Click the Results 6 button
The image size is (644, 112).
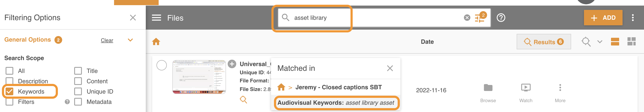tap(543, 42)
